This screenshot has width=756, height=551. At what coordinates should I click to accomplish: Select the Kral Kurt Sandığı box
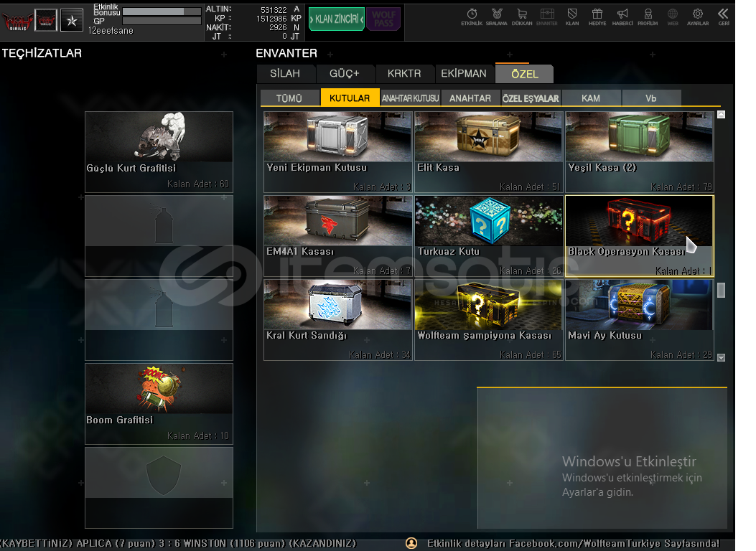(x=337, y=320)
